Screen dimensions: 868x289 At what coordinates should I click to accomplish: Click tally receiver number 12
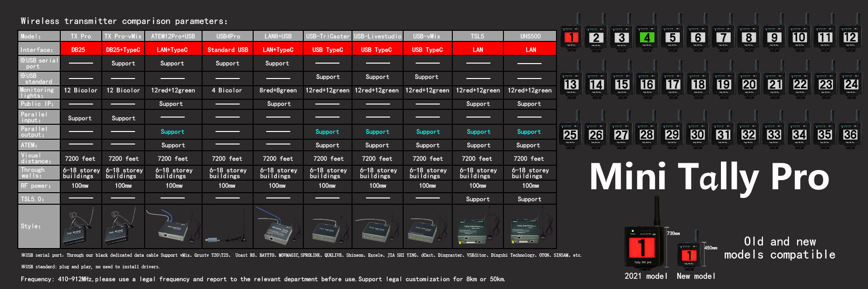pyautogui.click(x=850, y=38)
